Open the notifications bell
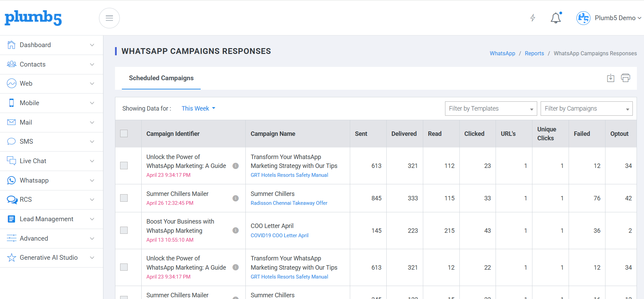644x299 pixels. (556, 18)
